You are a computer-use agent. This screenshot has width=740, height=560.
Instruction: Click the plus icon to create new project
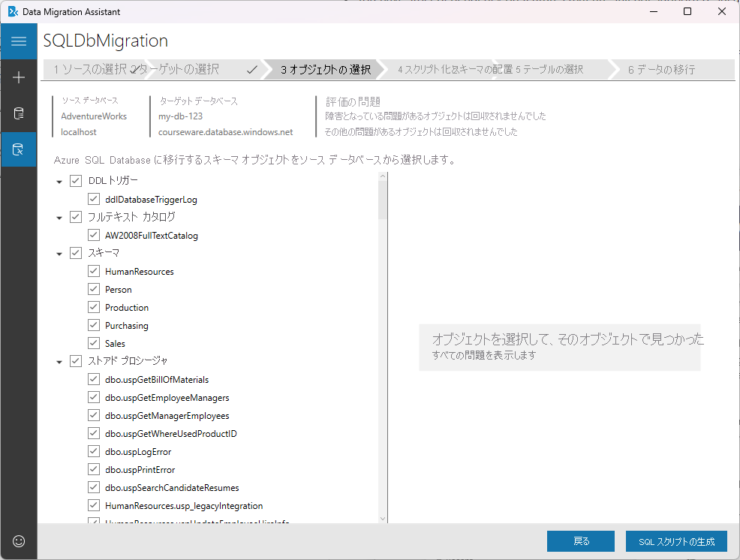coord(19,77)
